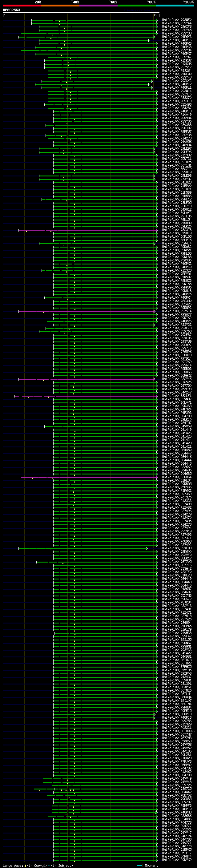The height and width of the screenshot is (868, 197).
Task: Select hit label UniRef100_P04778
Action: coord(176,822)
